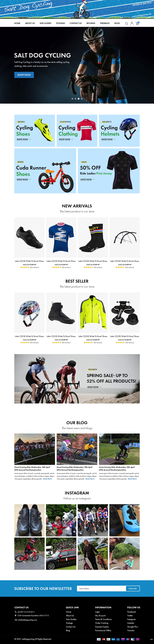The image size is (154, 644).
Task: Click the newsletter Subscribe button
Action: pos(133,588)
